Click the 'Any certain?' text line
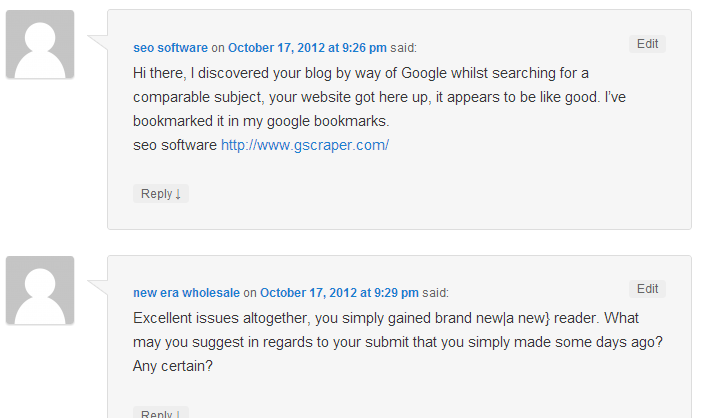 pos(171,366)
